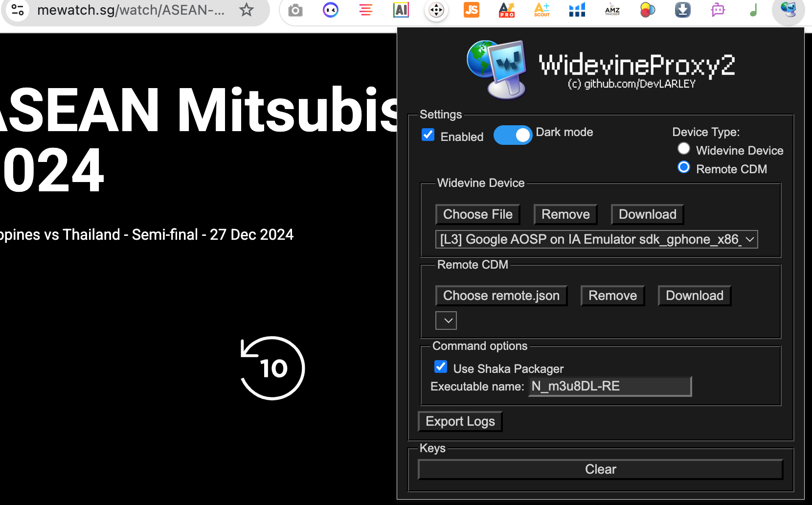Click the 'Semi-final - 27 Dec 2024' subtitle
812x505 pixels.
pos(212,235)
